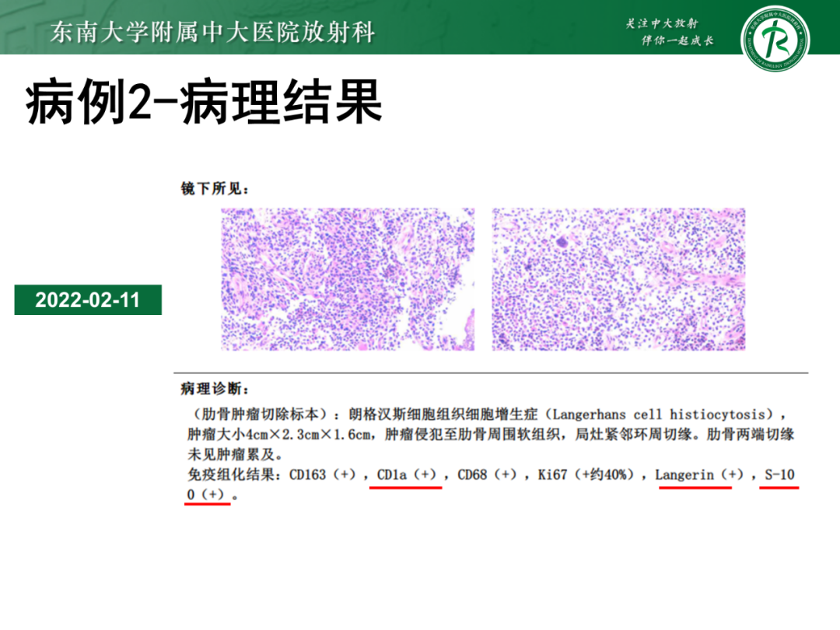Click the slogan text 关注中大放射
The image size is (840, 630).
tap(661, 23)
